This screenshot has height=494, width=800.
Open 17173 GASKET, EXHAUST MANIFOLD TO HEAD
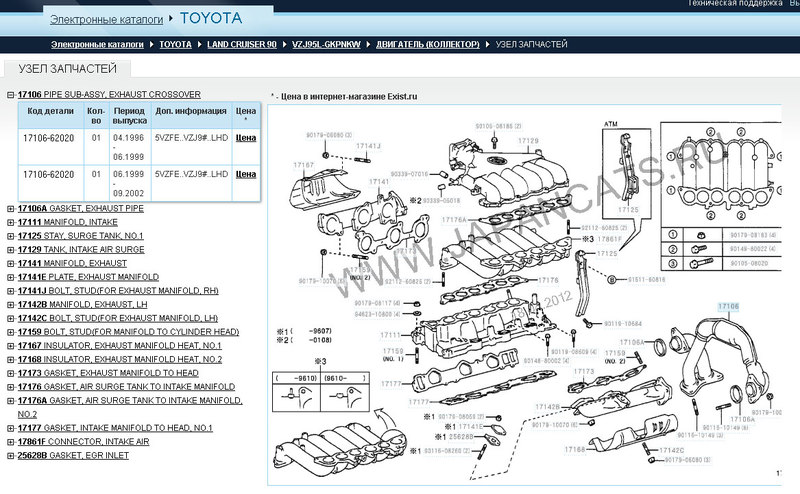coord(108,373)
